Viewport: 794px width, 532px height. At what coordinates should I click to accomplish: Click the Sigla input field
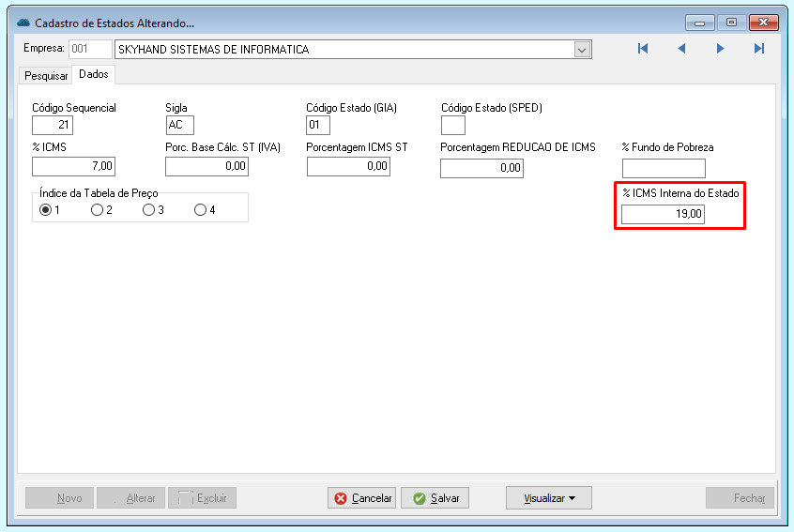tap(179, 125)
